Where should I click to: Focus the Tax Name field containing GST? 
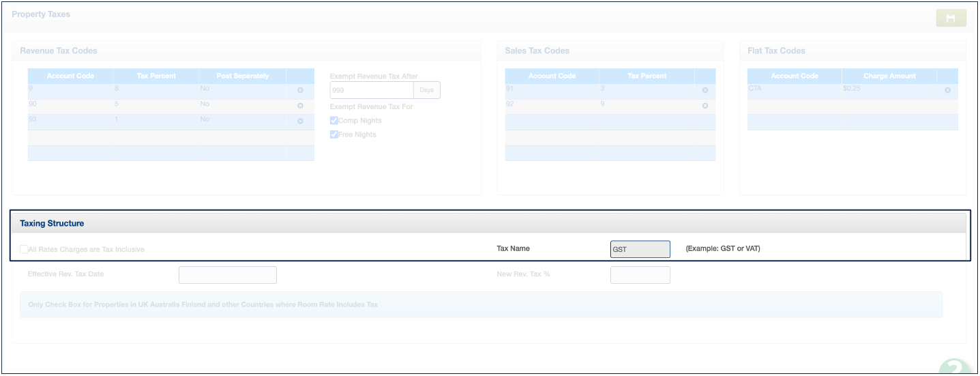640,249
